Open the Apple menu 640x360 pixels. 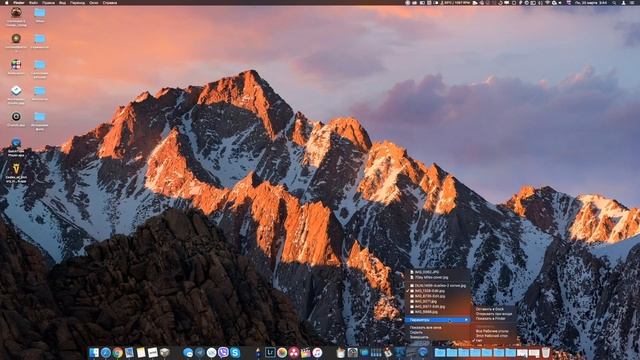click(x=7, y=2)
